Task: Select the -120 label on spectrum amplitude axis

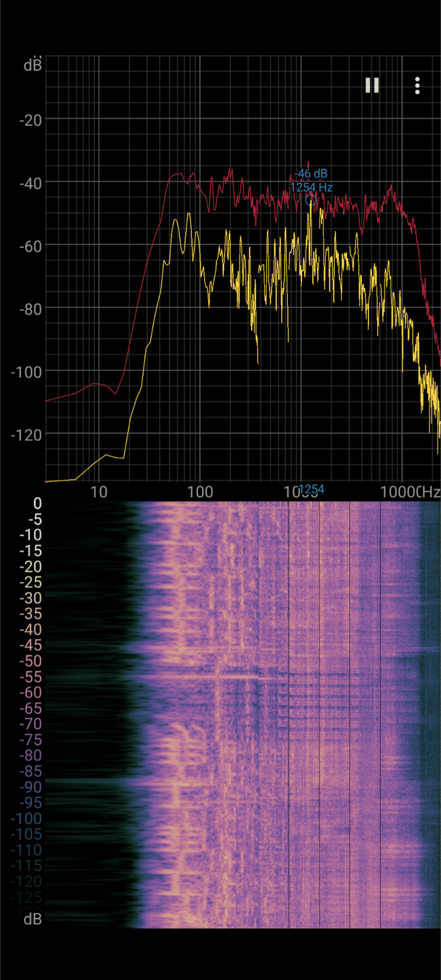Action: tap(27, 434)
